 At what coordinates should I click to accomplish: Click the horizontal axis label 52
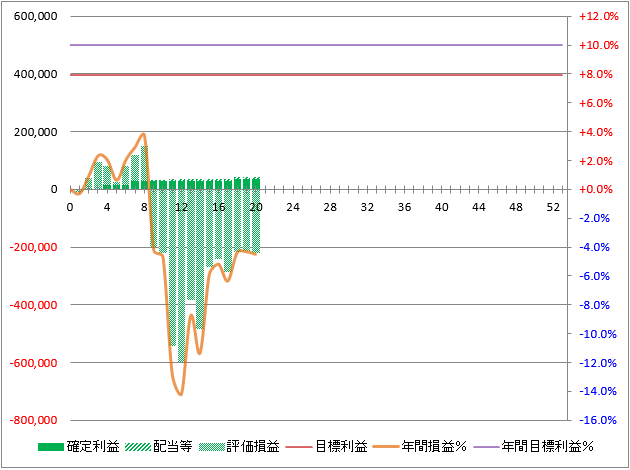coord(553,207)
